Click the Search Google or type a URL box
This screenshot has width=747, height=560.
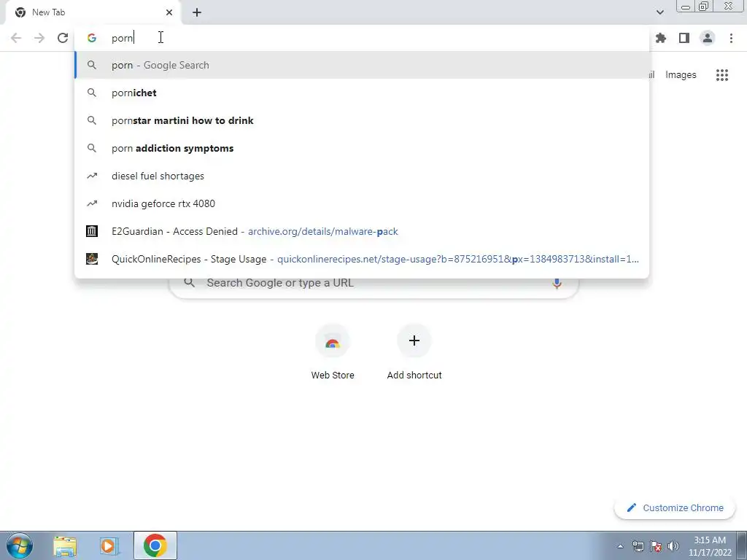[x=374, y=289]
